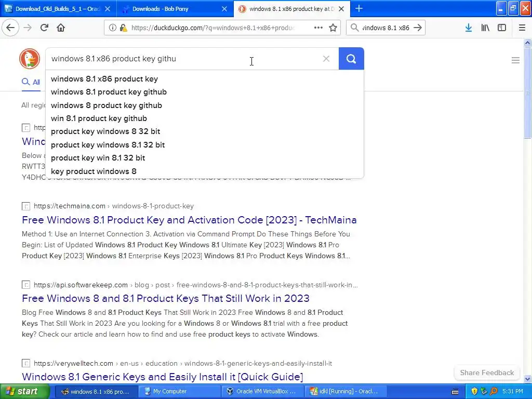This screenshot has width=532, height=399.
Task: Click the page scrollbar up arrow
Action: click(x=527, y=43)
